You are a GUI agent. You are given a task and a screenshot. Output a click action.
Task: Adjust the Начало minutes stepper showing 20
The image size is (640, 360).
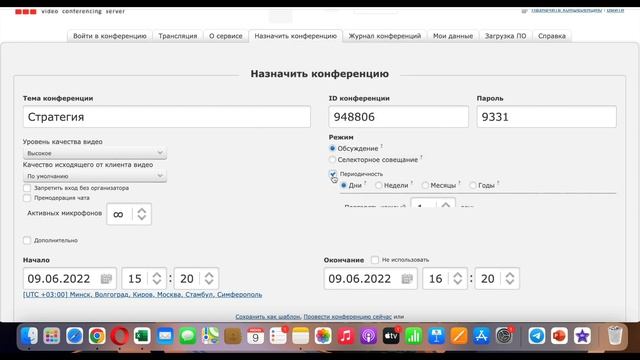pos(209,278)
